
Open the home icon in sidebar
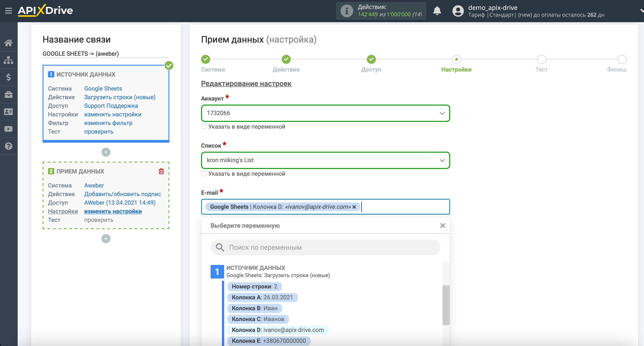(x=9, y=43)
